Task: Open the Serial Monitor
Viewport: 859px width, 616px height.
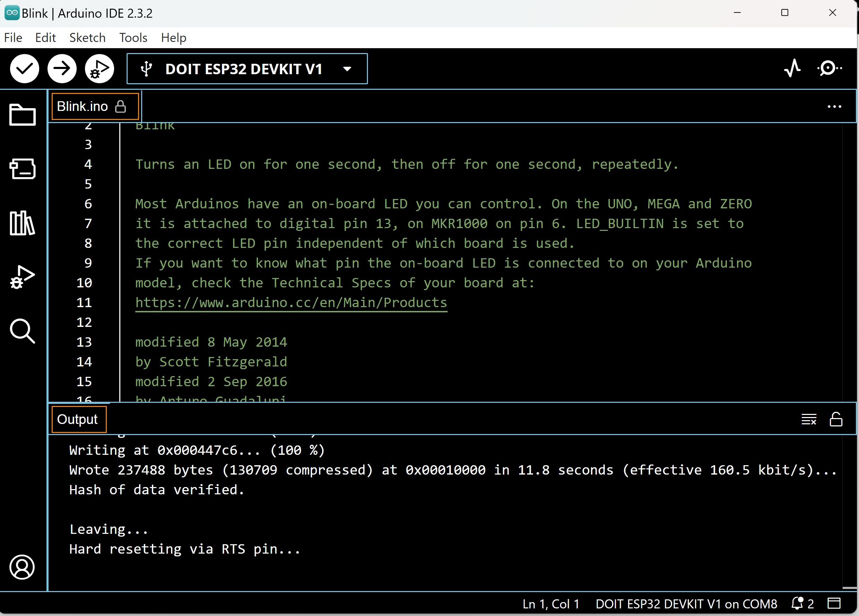Action: (x=830, y=69)
